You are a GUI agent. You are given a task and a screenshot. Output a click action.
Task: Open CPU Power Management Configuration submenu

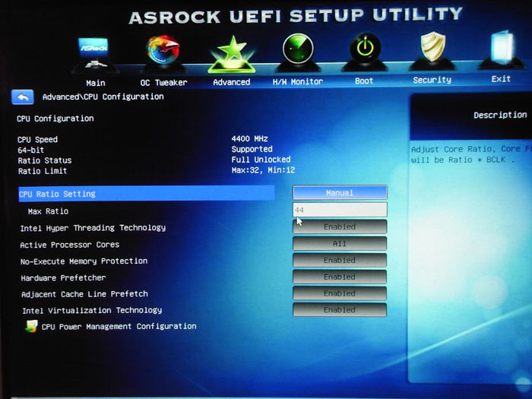pyautogui.click(x=119, y=327)
